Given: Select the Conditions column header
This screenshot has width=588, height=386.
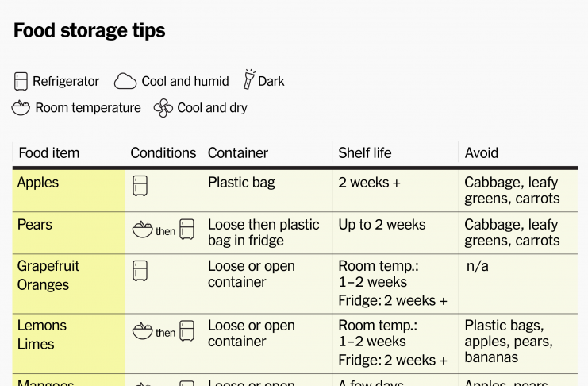Looking at the screenshot, I should coord(163,153).
